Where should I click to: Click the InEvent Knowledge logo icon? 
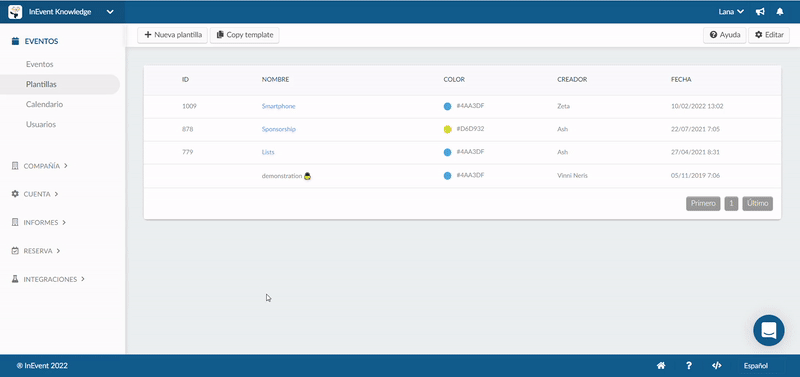pos(15,12)
